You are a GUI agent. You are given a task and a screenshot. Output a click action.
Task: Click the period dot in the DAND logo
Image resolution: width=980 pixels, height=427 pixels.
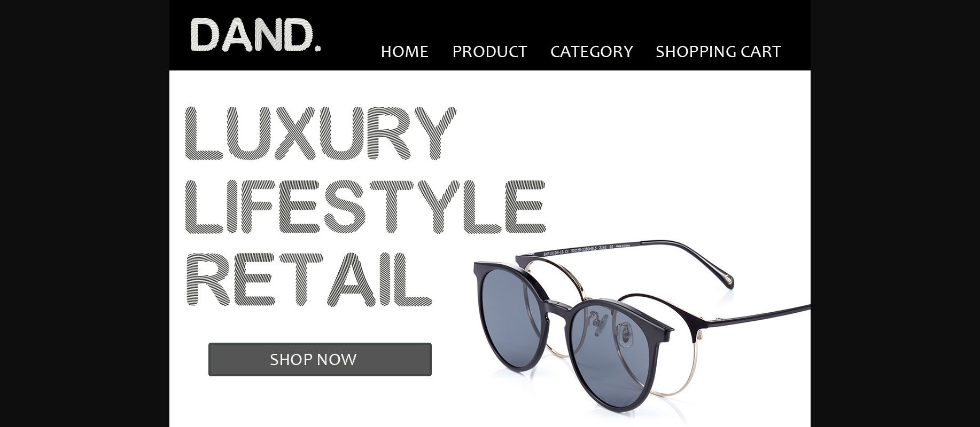coord(318,48)
